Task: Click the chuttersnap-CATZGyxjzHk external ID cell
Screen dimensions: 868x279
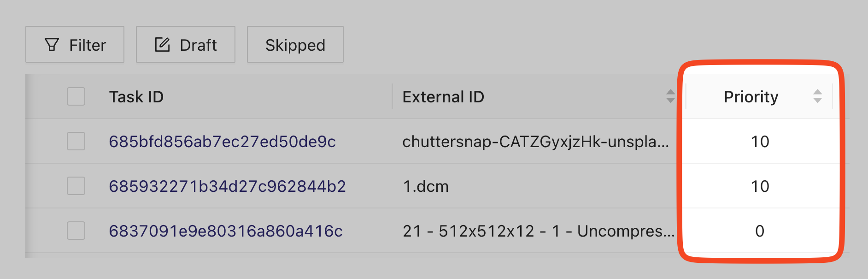Action: tap(535, 142)
